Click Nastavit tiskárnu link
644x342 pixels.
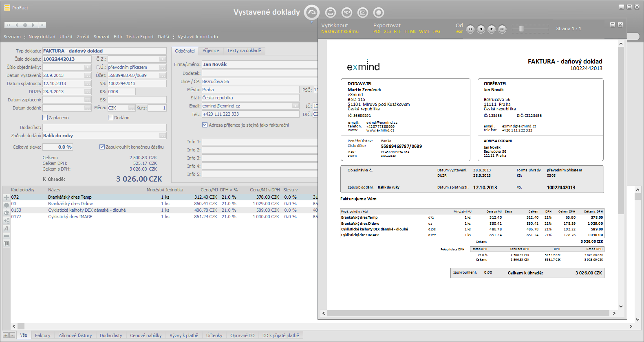[x=340, y=31]
